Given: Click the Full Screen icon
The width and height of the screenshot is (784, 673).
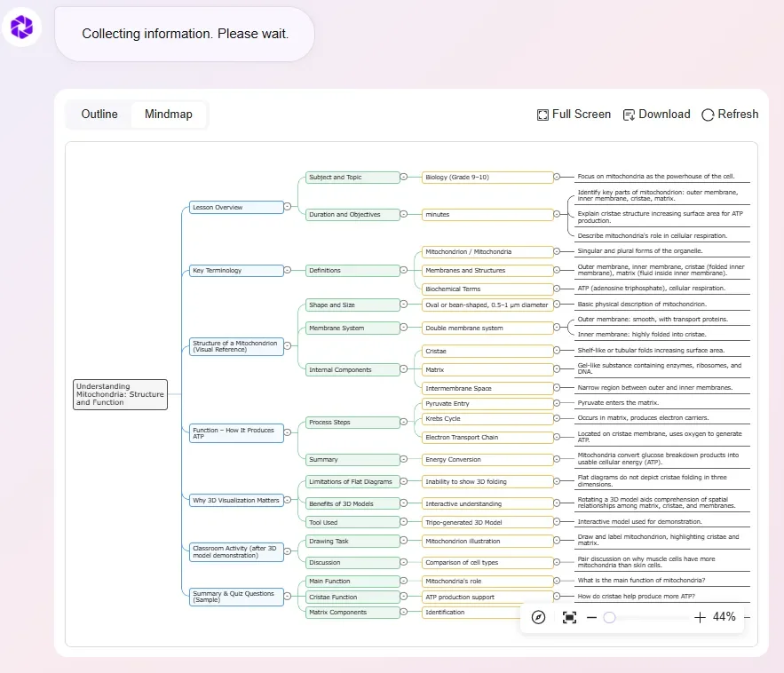Looking at the screenshot, I should point(542,115).
